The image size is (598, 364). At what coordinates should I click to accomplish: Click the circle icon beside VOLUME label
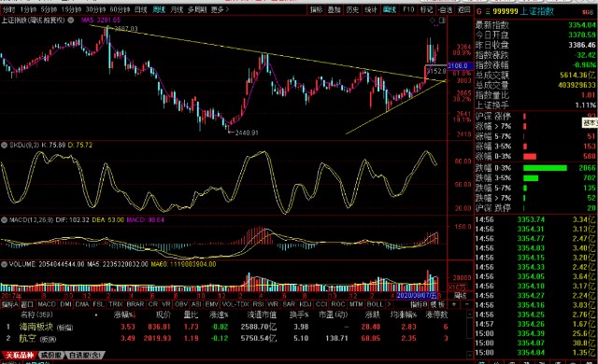tap(4, 264)
